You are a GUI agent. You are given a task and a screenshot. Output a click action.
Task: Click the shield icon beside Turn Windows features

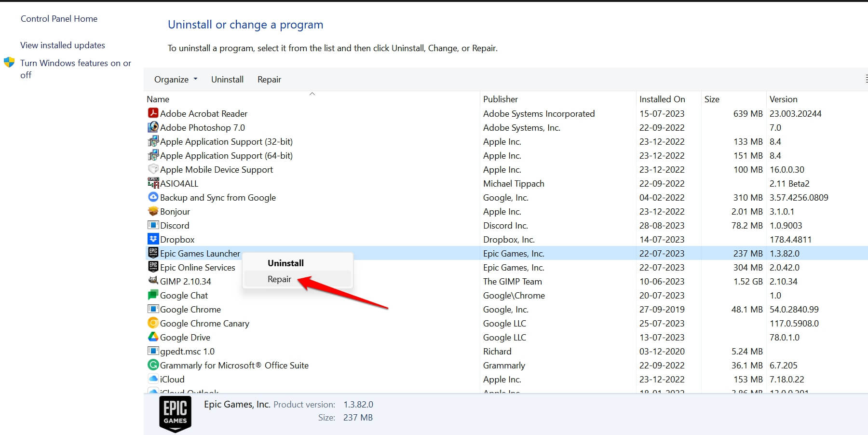coord(9,63)
